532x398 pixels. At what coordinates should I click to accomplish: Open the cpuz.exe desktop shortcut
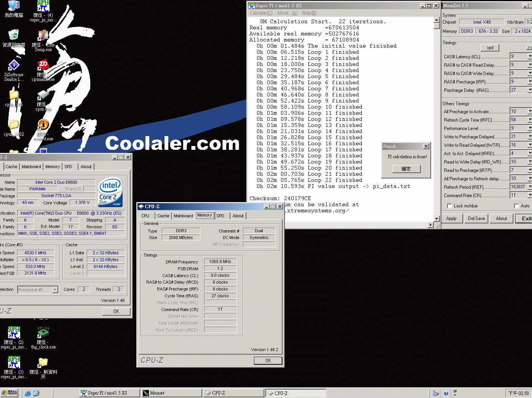[43, 100]
